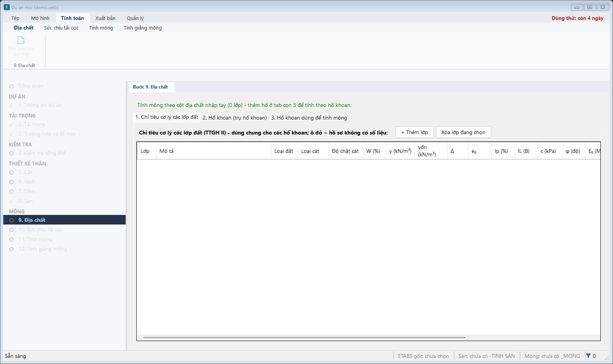Open the Quản lý tab

click(135, 18)
